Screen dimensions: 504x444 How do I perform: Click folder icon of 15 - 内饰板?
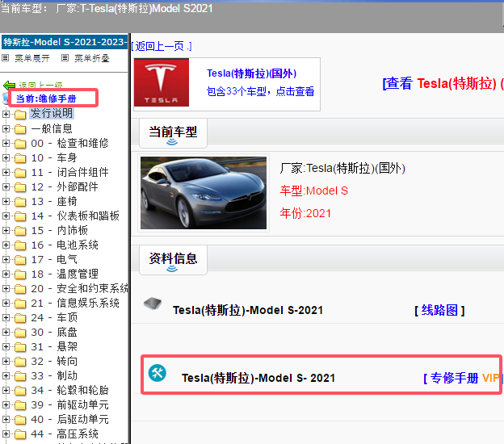[20, 231]
